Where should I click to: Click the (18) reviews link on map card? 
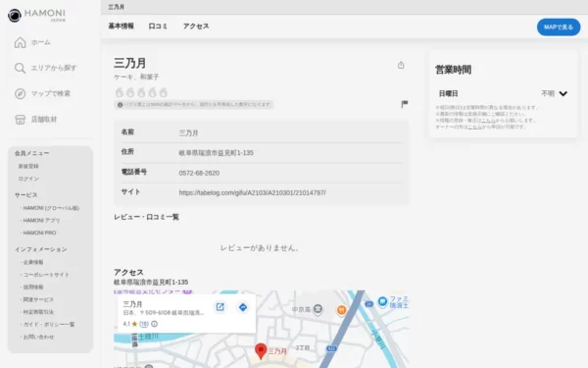click(x=144, y=324)
